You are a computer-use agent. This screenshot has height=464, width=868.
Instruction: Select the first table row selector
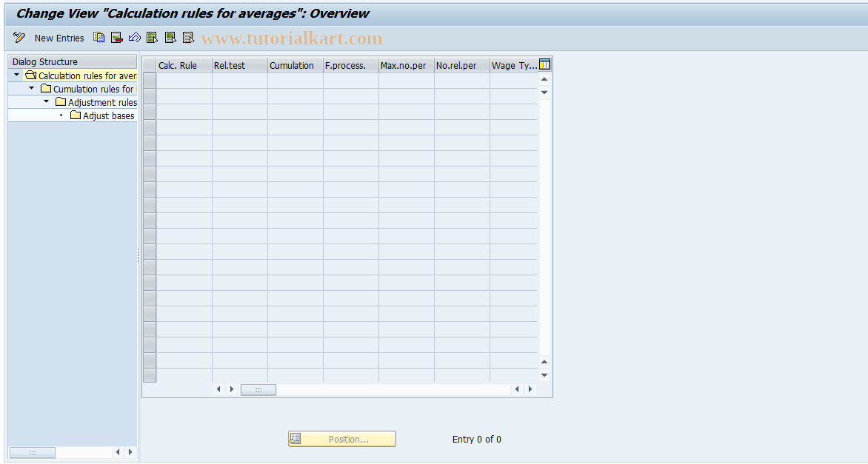point(150,81)
